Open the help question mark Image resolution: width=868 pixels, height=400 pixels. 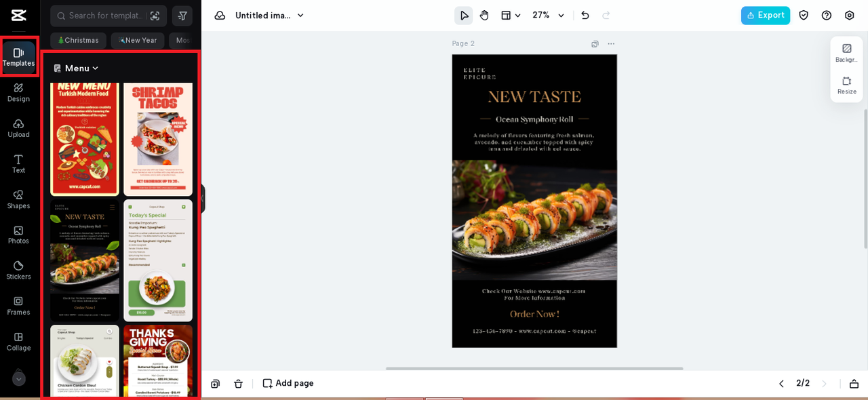(827, 16)
